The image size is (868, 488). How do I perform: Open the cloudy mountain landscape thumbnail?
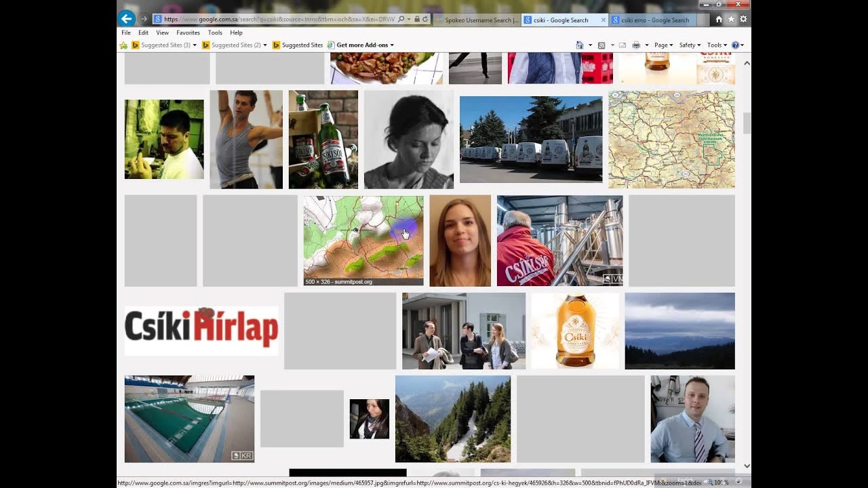click(680, 331)
